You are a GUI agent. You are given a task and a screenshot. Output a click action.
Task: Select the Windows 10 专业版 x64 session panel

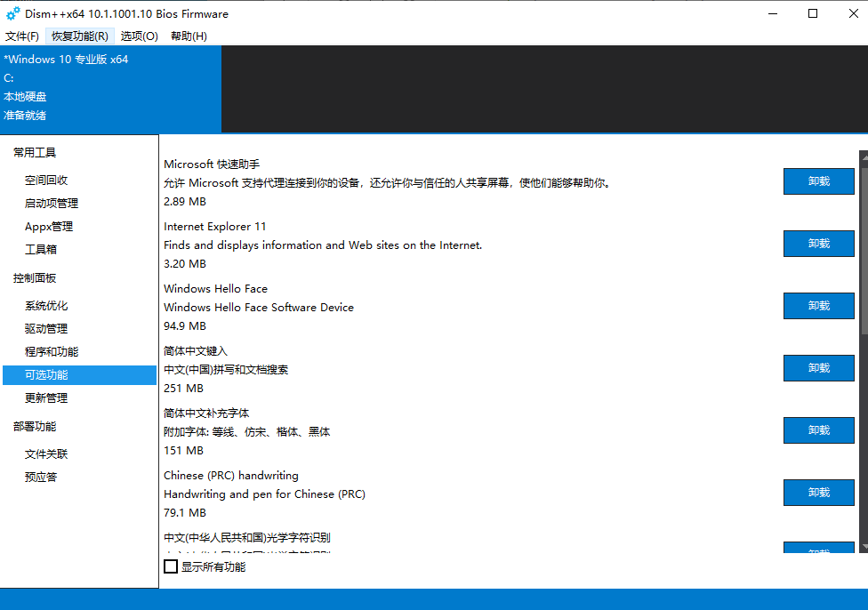click(110, 89)
